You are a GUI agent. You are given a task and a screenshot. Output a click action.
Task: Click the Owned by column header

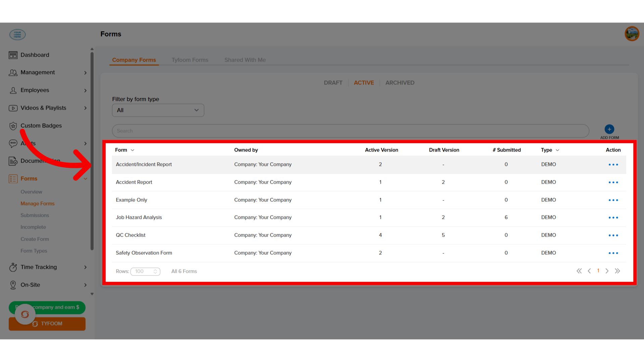(x=246, y=150)
